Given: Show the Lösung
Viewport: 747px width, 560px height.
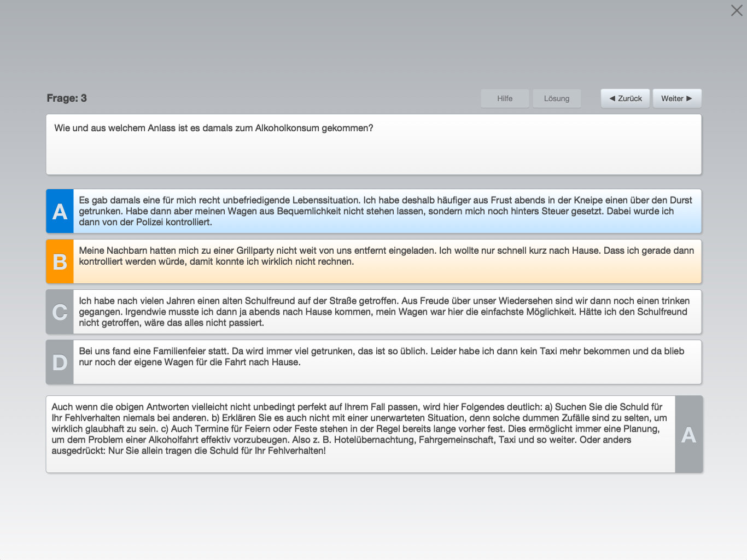Looking at the screenshot, I should (x=557, y=98).
